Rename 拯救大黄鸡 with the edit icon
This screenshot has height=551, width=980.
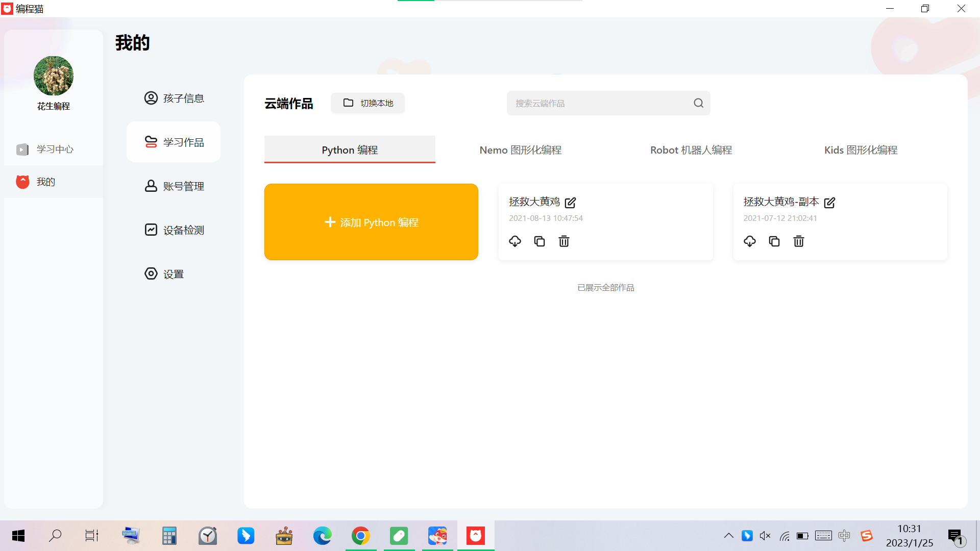(570, 203)
